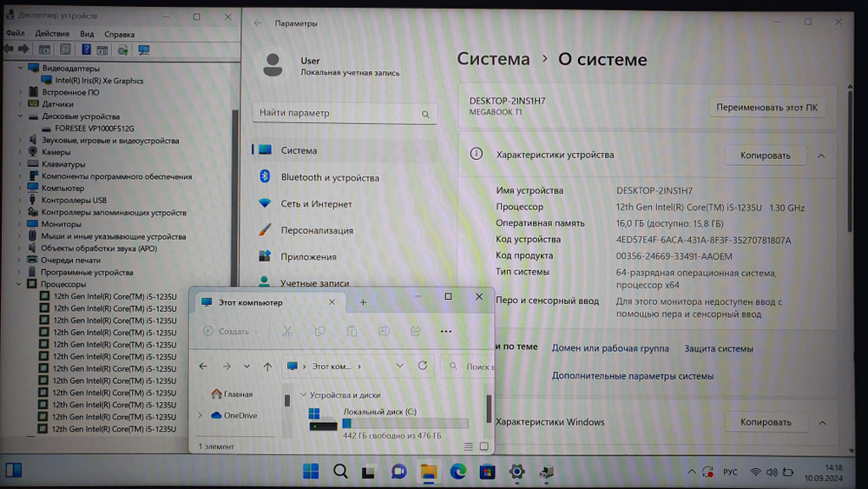Add a new Explorer tab with plus
This screenshot has width=868, height=489.
(363, 302)
